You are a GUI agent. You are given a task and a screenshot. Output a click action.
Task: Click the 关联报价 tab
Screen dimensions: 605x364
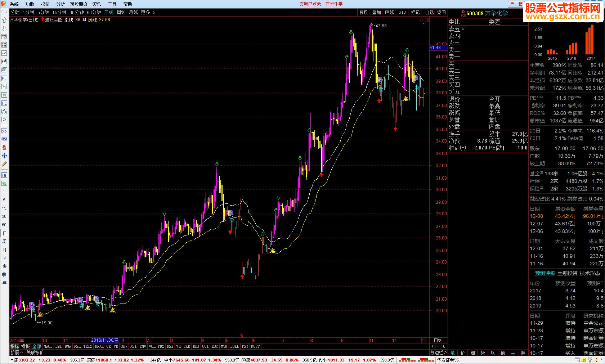[x=35, y=352]
